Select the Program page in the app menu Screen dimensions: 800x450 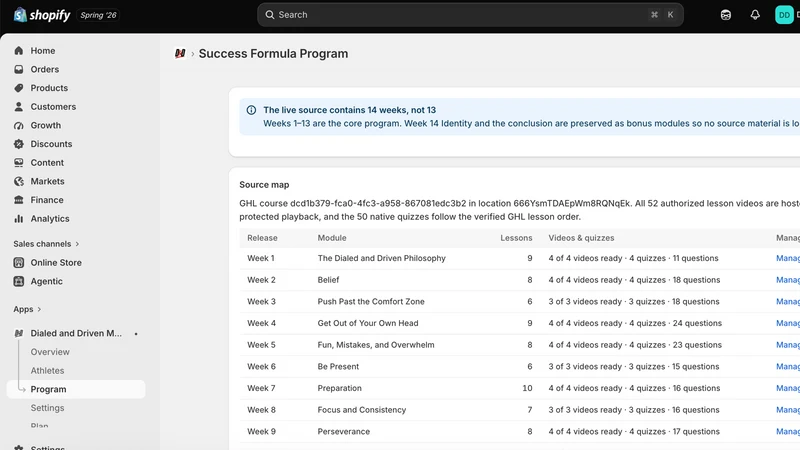coord(76,389)
